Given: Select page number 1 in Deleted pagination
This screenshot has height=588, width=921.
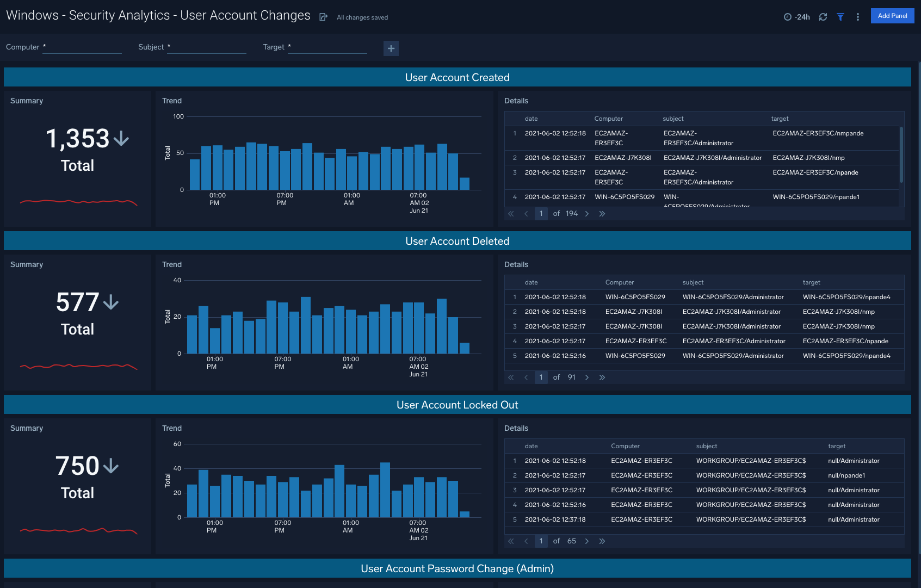Looking at the screenshot, I should pos(541,377).
